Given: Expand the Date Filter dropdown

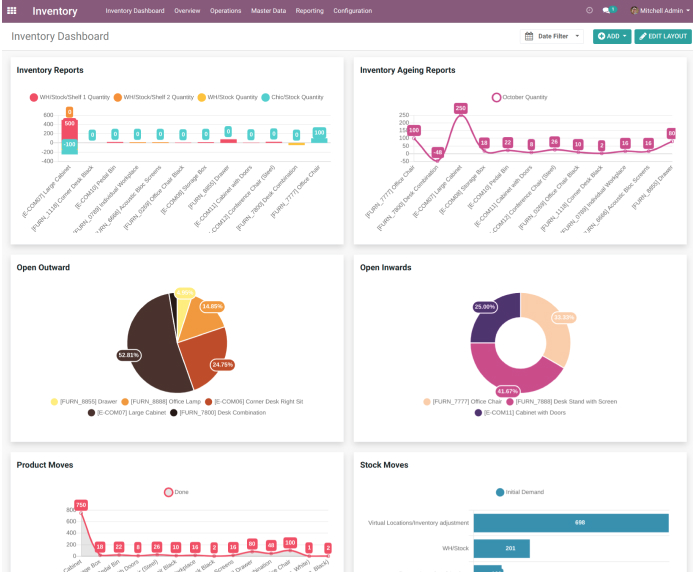Looking at the screenshot, I should (x=578, y=36).
